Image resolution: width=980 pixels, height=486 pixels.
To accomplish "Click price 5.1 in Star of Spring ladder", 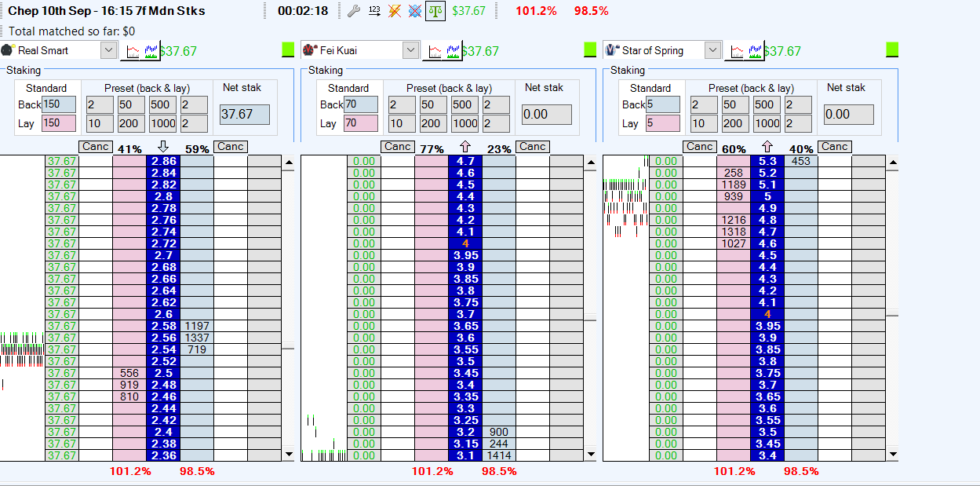I will (x=767, y=185).
